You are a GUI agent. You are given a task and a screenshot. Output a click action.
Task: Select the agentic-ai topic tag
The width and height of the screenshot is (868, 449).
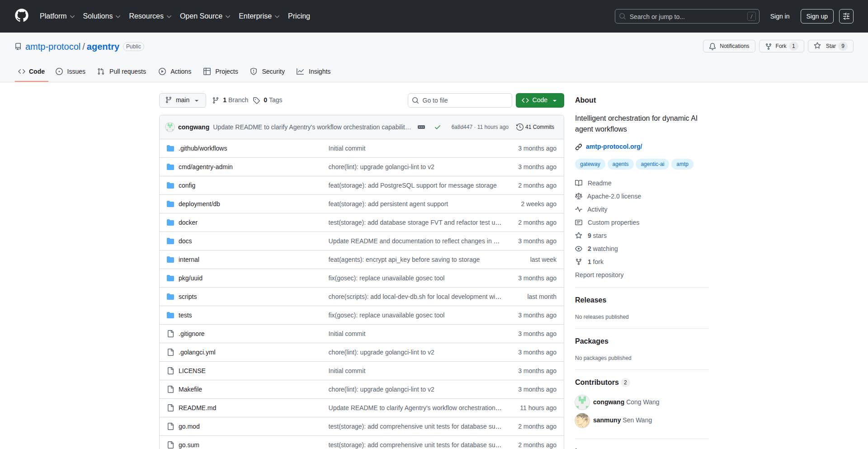[652, 164]
